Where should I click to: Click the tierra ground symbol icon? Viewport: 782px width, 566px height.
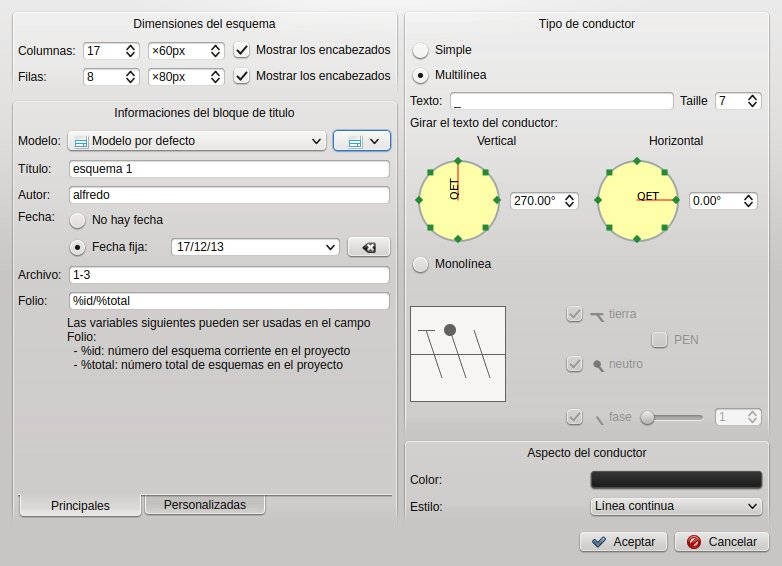597,315
